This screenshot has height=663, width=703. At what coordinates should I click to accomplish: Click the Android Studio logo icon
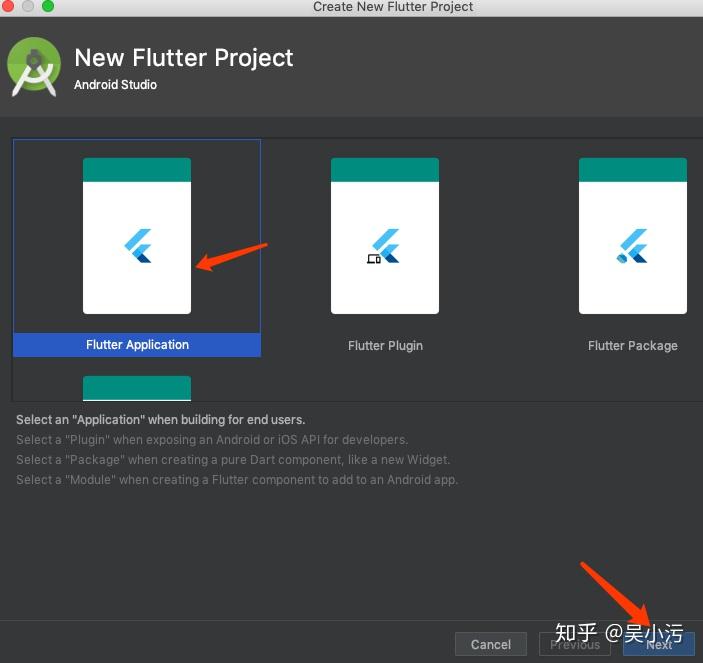pyautogui.click(x=34, y=67)
